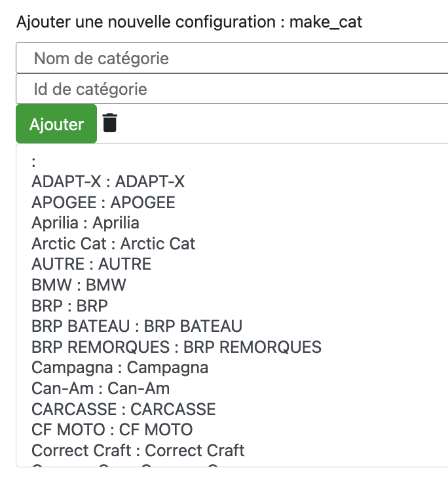Select the BRP REMORQUES list entry
This screenshot has width=448, height=504.
pos(176,347)
